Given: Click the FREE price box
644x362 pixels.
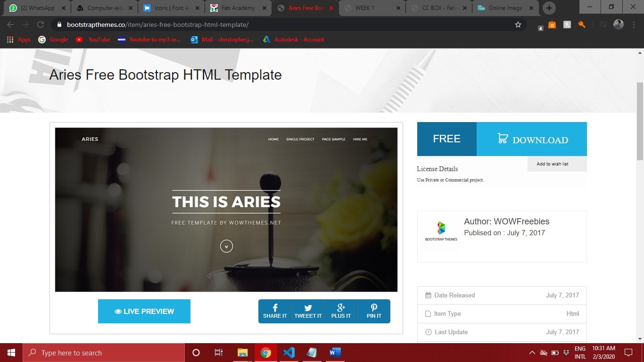Looking at the screenshot, I should tap(447, 139).
